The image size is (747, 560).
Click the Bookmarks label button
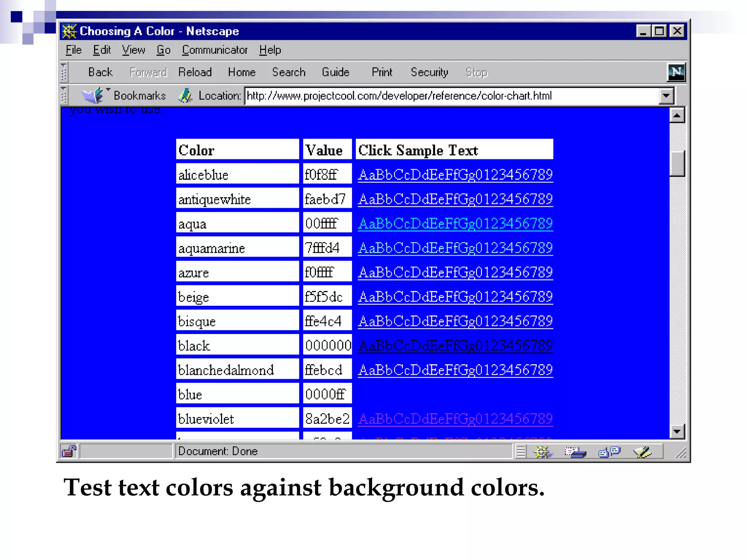[140, 96]
